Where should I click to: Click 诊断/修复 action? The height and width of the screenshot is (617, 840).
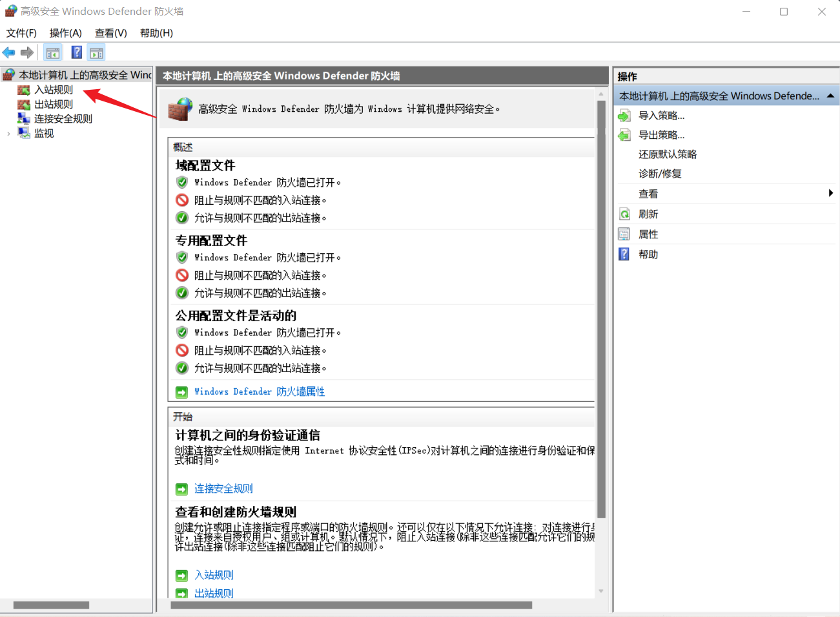coord(660,174)
